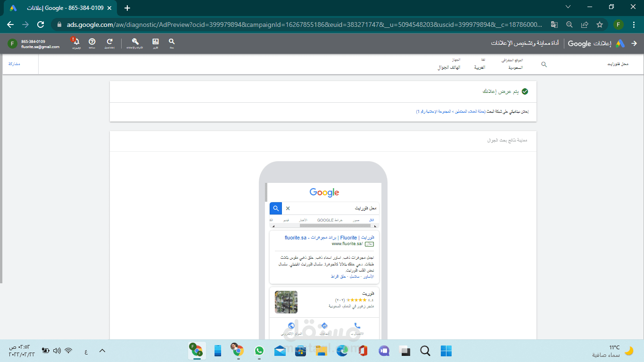
Task: Click the active Google Ads browser tab
Action: pyautogui.click(x=61, y=8)
